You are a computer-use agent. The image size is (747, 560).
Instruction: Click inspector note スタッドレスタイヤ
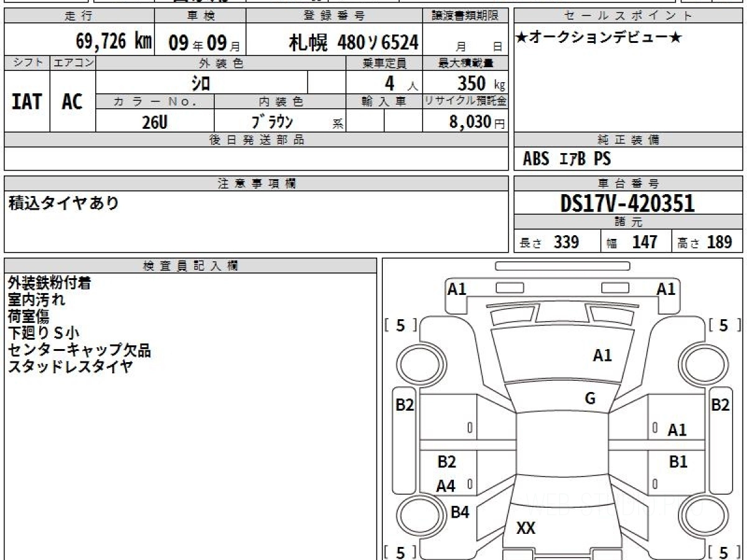[x=70, y=366]
